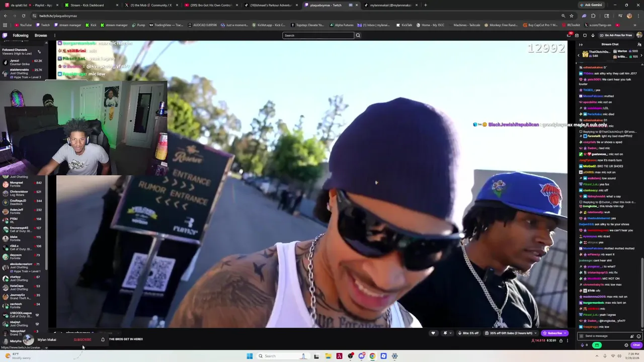
Task: Open the Buy CapCut Pro bookmark
Action: (540, 25)
